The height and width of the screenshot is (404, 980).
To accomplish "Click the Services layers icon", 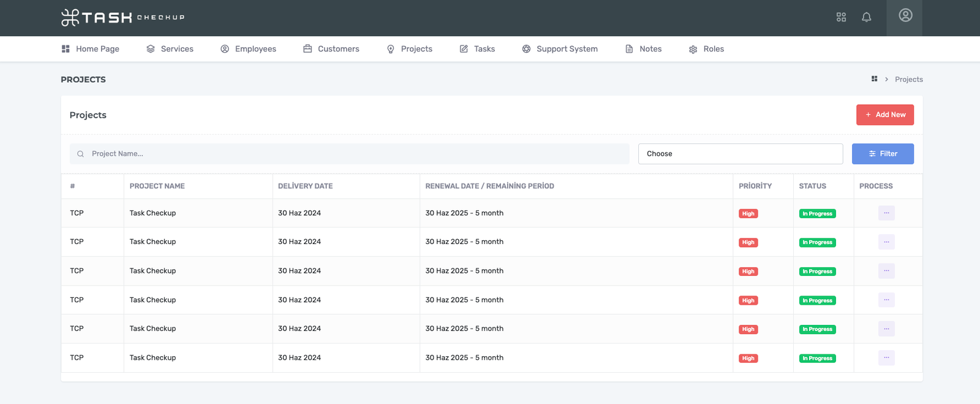I will pos(151,49).
